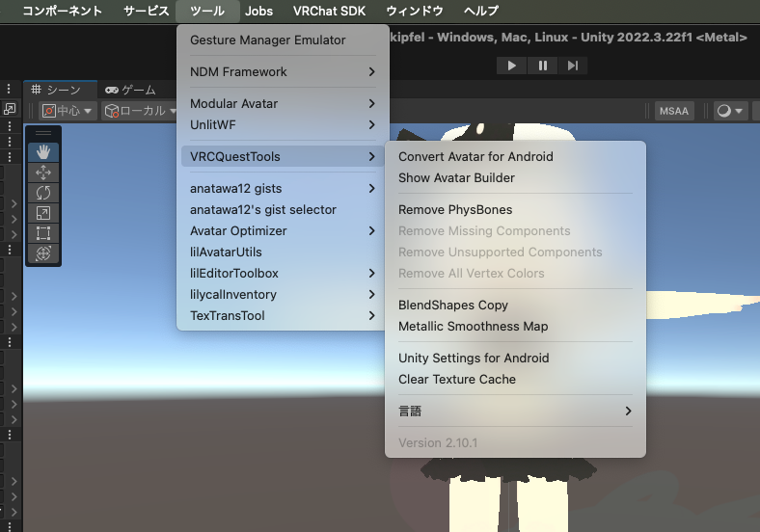Open the ウィンドウ menu
760x532 pixels.
(415, 11)
